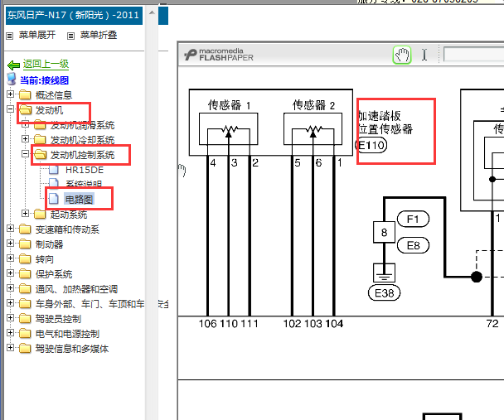Collapse the 发动机 tree node

click(x=10, y=109)
